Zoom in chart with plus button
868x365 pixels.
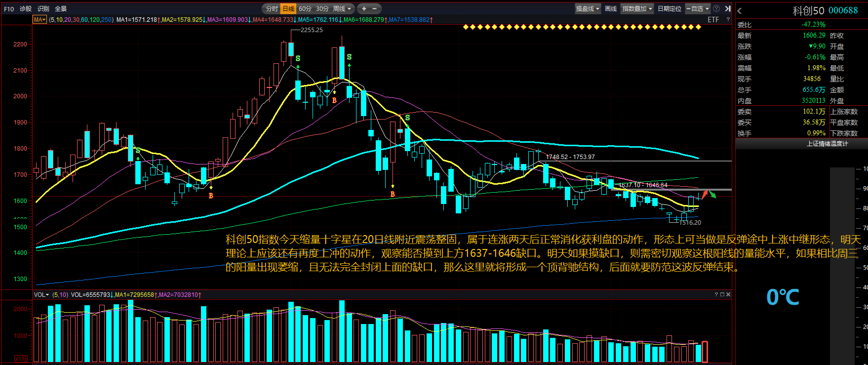(364, 9)
